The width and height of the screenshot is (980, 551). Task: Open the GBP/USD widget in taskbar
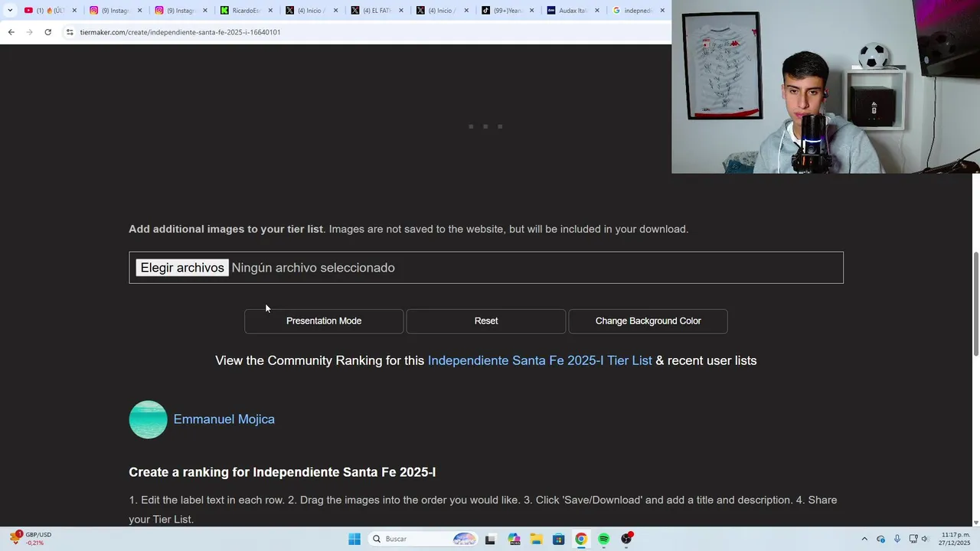click(31, 539)
